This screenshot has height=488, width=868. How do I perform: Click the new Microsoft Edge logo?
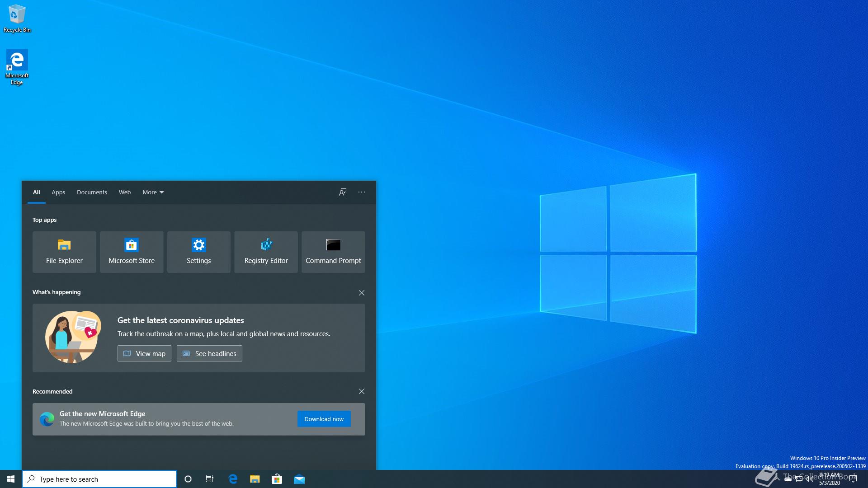tap(47, 419)
